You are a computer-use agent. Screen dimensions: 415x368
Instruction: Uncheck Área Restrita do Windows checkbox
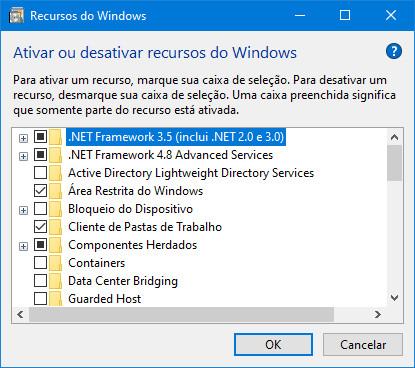(40, 191)
